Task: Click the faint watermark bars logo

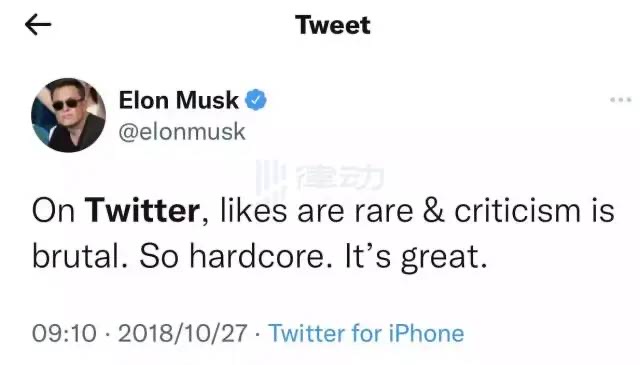Action: pos(271,178)
